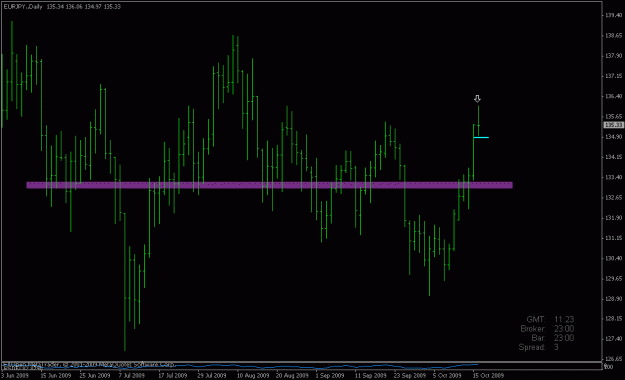Click the 15 Oct 2009 date label
625x380 pixels.
pyautogui.click(x=488, y=376)
